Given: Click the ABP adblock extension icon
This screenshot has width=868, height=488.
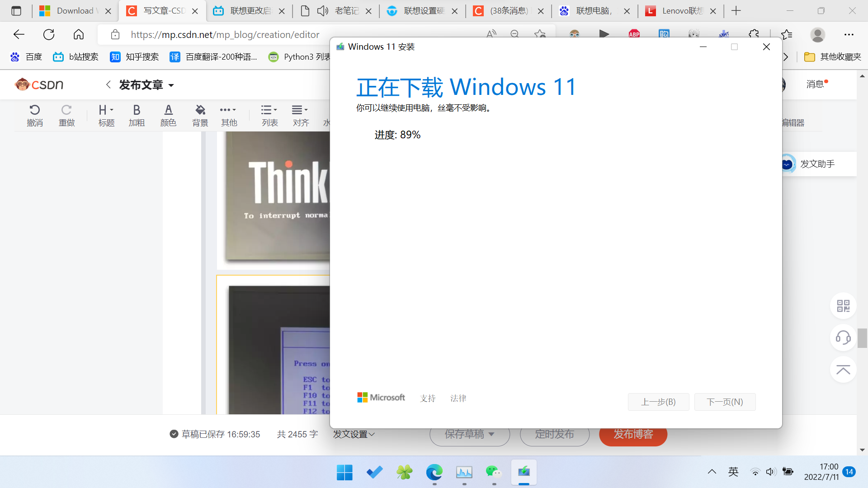Looking at the screenshot, I should (x=634, y=34).
